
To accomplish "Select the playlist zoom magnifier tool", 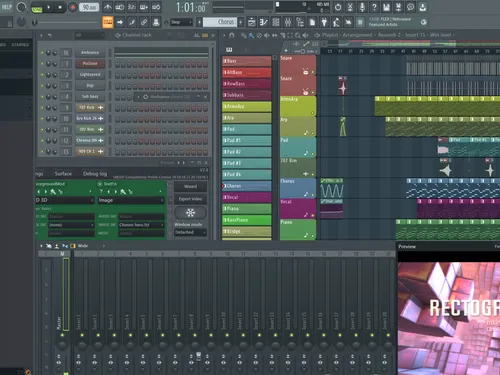I will pyautogui.click(x=298, y=35).
